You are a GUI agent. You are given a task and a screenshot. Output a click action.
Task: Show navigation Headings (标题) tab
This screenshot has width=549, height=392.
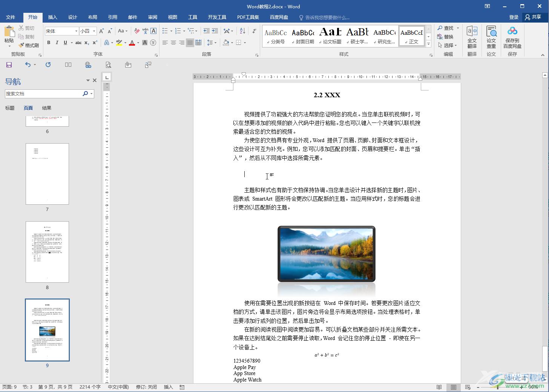point(10,108)
